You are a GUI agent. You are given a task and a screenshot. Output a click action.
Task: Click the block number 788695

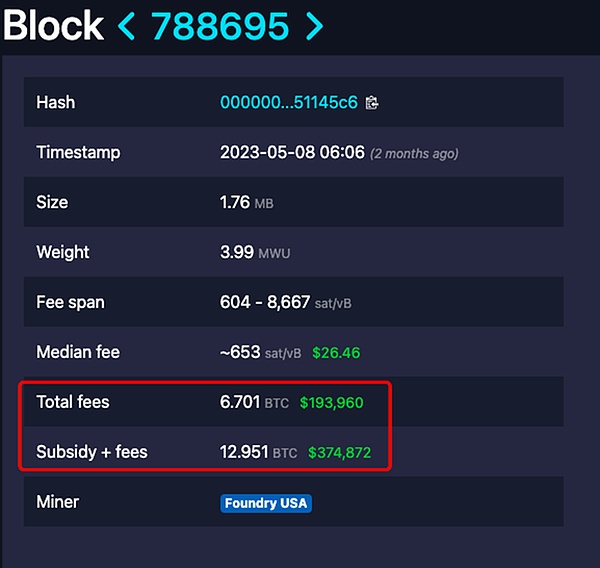pyautogui.click(x=220, y=25)
